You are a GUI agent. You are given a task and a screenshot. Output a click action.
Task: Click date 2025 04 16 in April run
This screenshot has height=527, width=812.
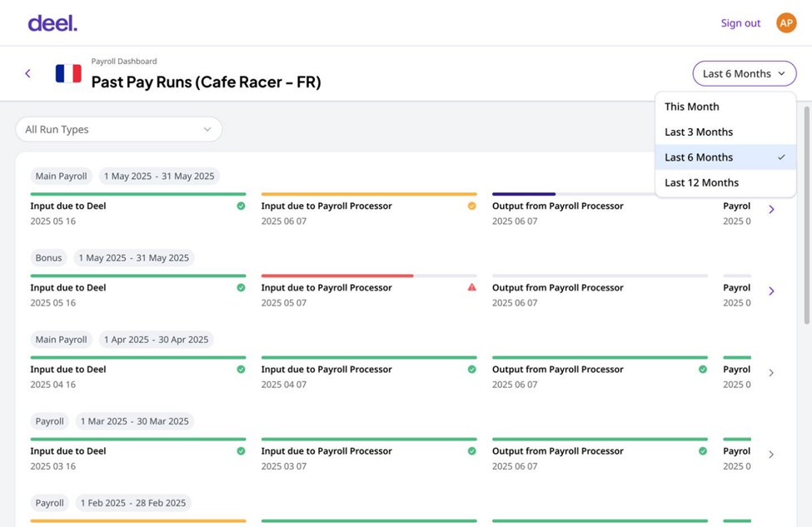point(52,385)
